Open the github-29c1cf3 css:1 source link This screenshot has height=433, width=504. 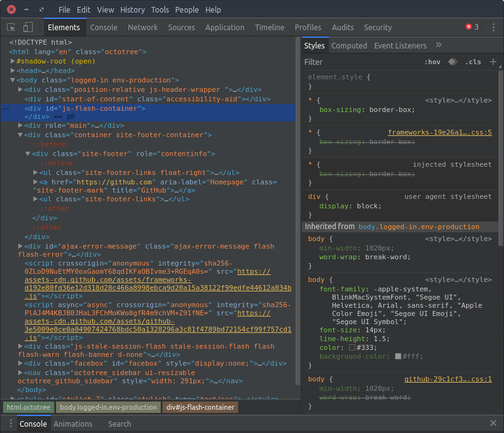[448, 379]
